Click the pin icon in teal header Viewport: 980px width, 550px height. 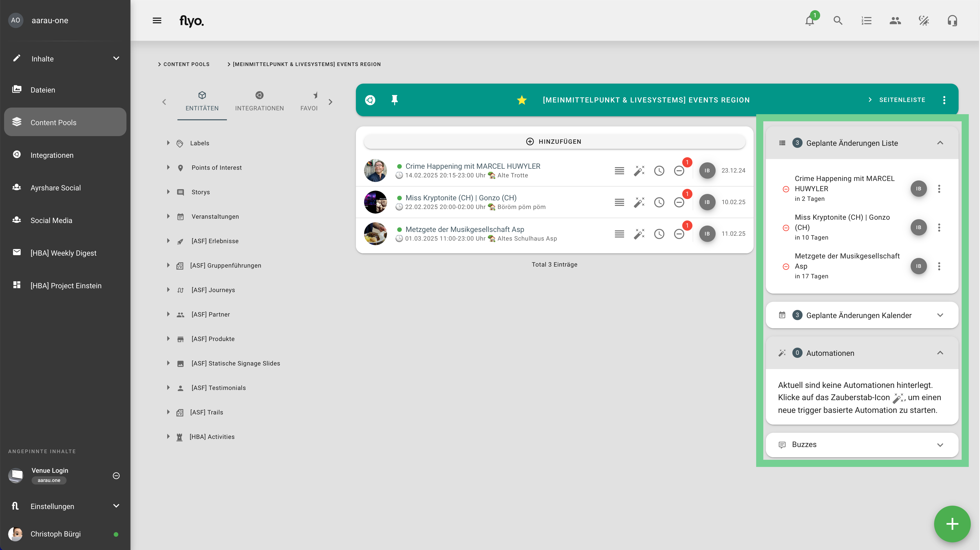394,100
